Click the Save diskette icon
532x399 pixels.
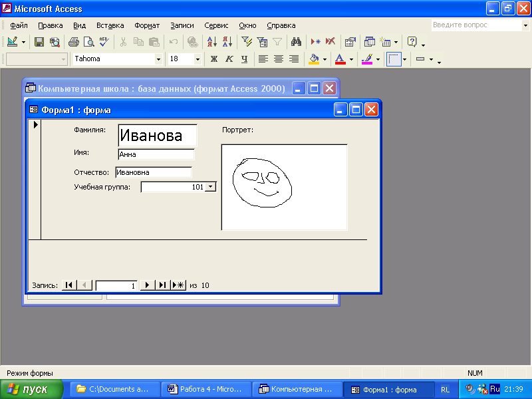click(39, 42)
